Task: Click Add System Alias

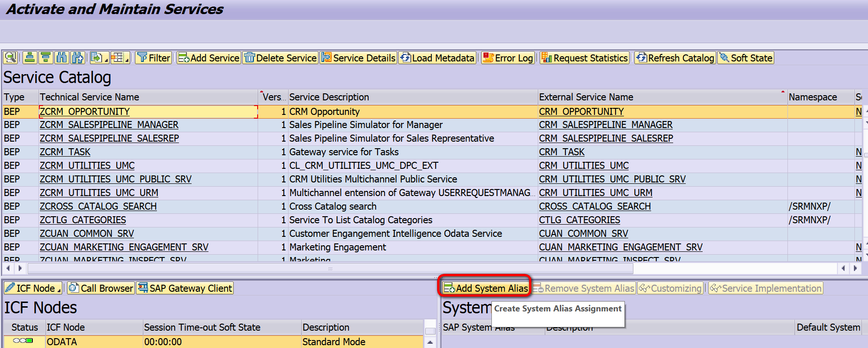Action: pos(485,288)
